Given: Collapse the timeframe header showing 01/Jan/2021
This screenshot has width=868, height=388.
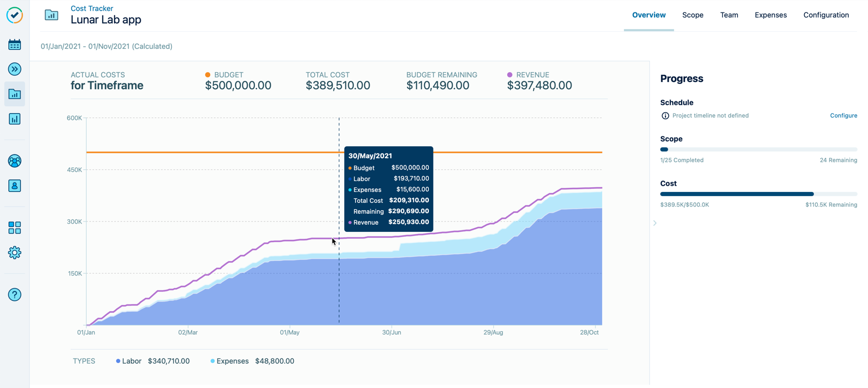Looking at the screenshot, I should click(x=106, y=46).
